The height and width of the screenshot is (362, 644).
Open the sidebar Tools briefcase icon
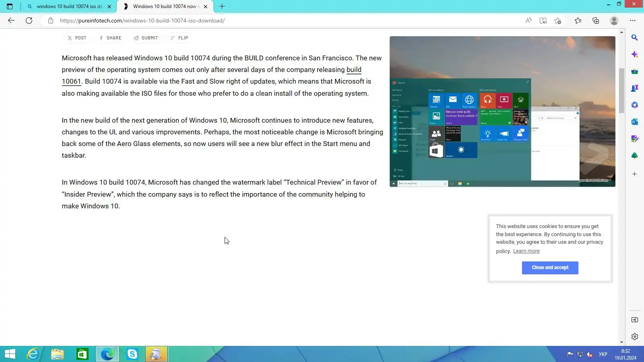635,71
